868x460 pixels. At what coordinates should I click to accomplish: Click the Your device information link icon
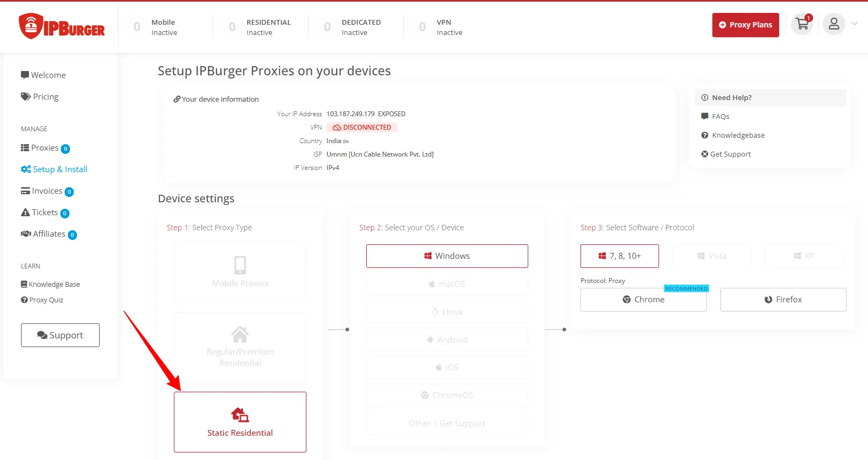[x=177, y=100]
